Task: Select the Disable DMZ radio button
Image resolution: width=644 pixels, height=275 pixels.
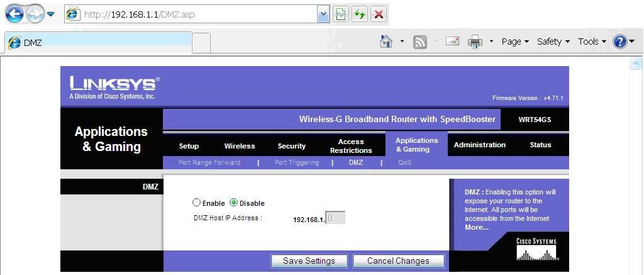Action: point(234,203)
